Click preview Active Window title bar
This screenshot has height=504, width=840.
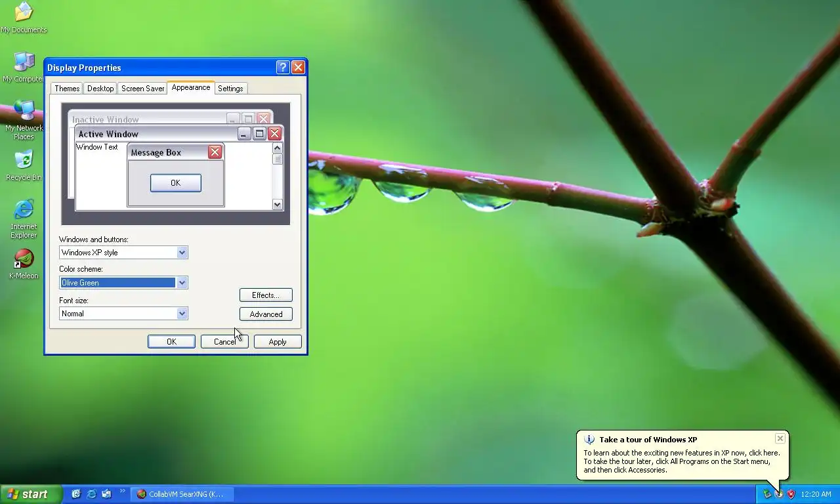pos(179,134)
